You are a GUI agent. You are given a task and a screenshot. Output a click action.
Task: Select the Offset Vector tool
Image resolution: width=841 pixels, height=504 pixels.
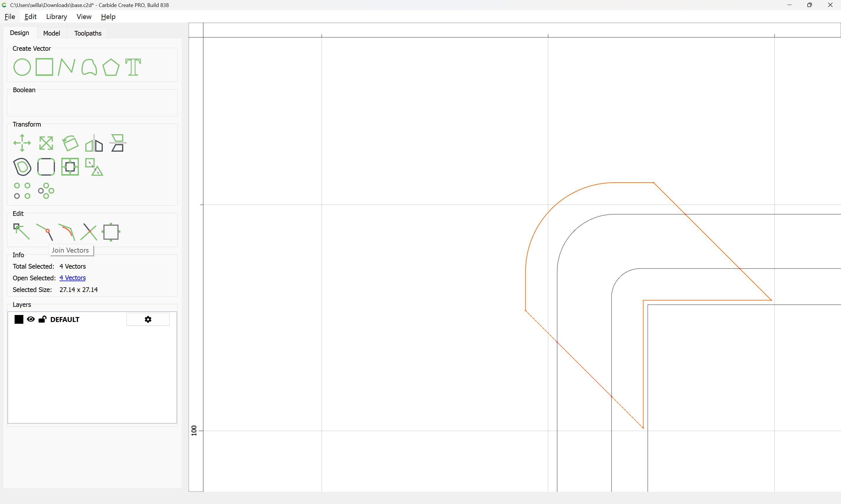coord(22,167)
